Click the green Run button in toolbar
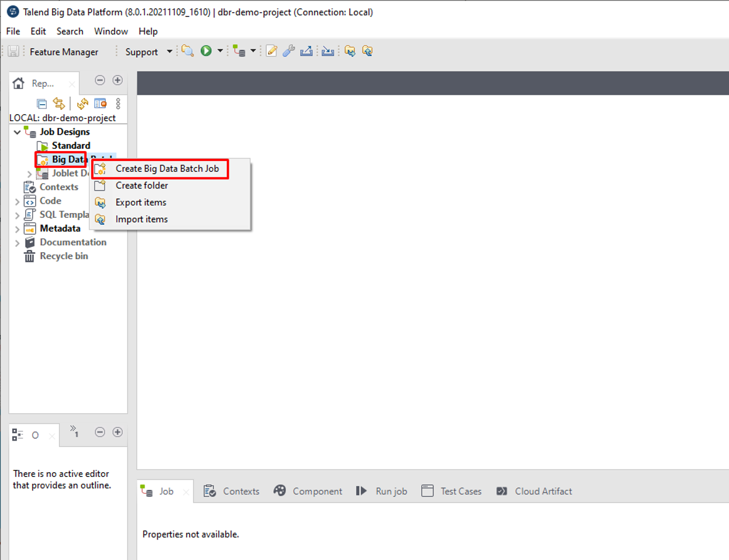The height and width of the screenshot is (560, 729). coord(206,51)
